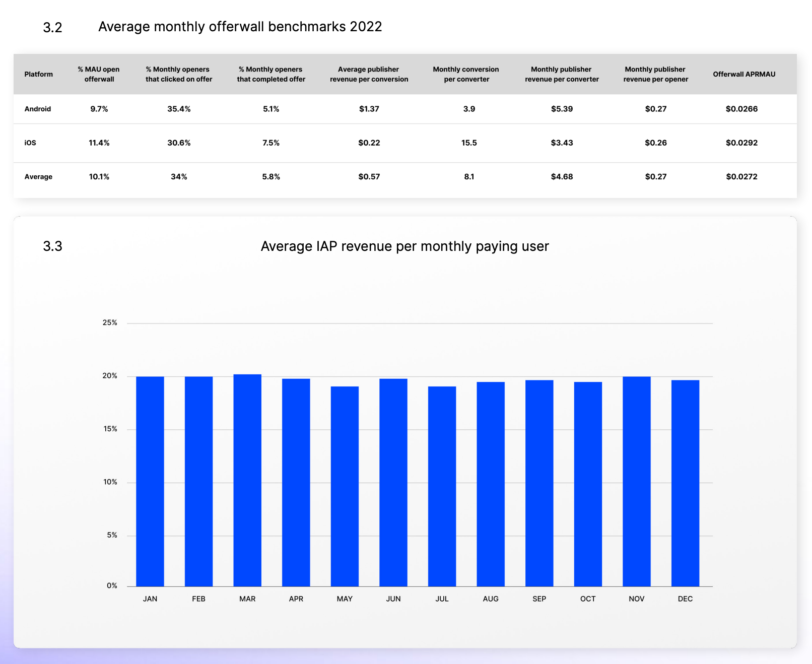Click section number 3.3
The height and width of the screenshot is (664, 812).
[52, 246]
